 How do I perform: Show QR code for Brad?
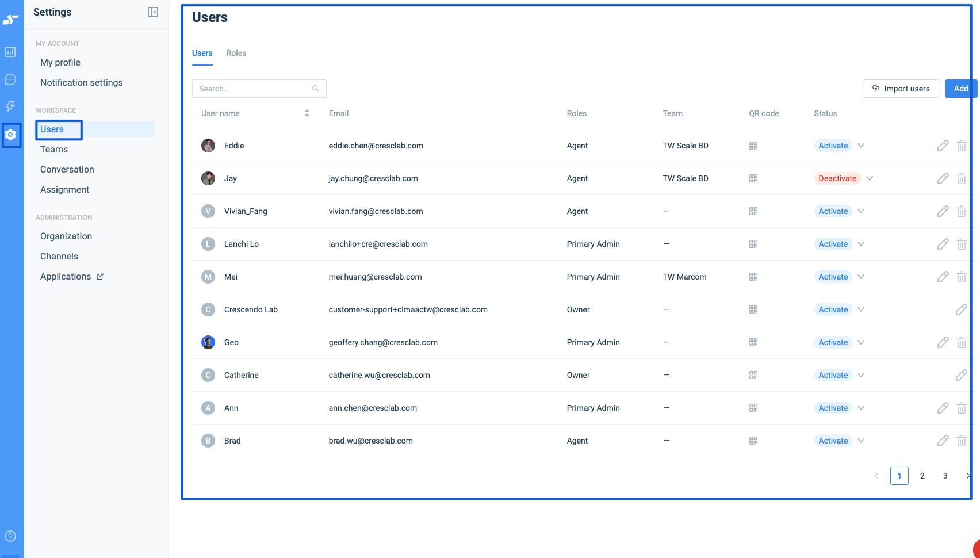click(x=753, y=441)
